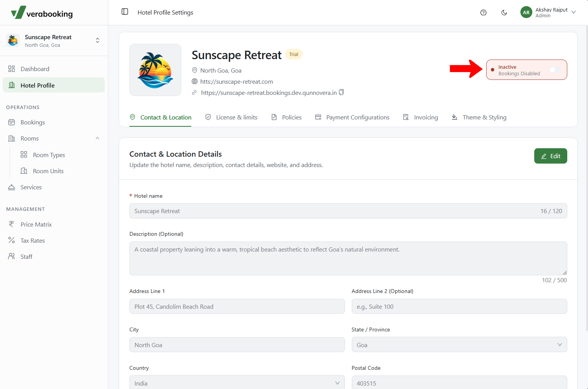The width and height of the screenshot is (588, 389).
Task: Open the Country dropdown
Action: pyautogui.click(x=237, y=383)
